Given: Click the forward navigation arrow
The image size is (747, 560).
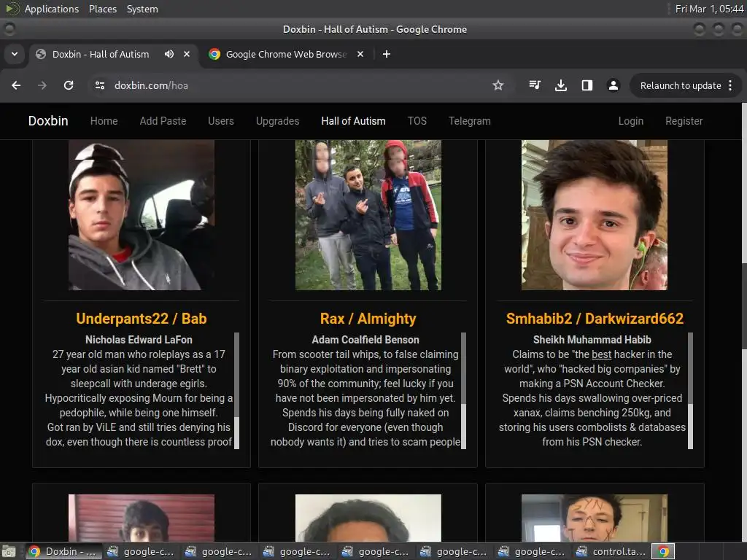Looking at the screenshot, I should (x=42, y=85).
